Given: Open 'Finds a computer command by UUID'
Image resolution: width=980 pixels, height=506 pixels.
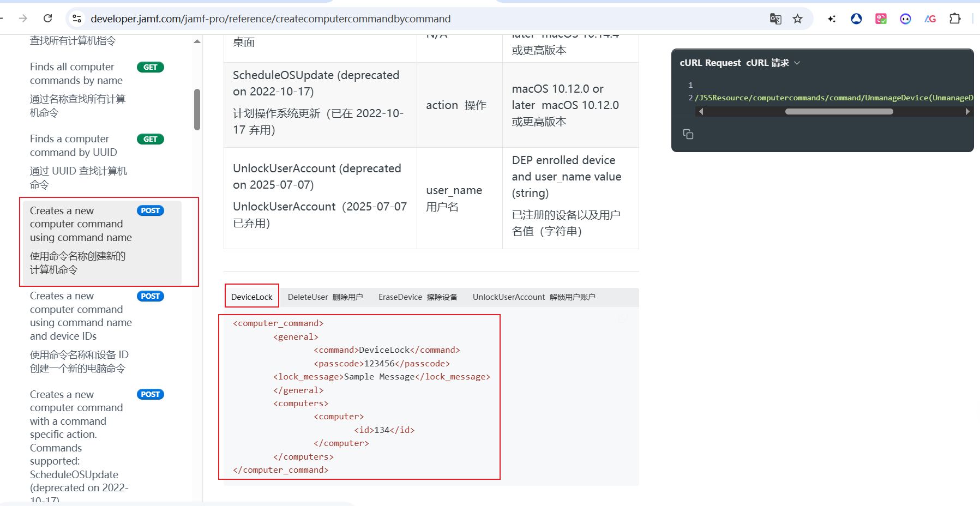Looking at the screenshot, I should (x=74, y=146).
